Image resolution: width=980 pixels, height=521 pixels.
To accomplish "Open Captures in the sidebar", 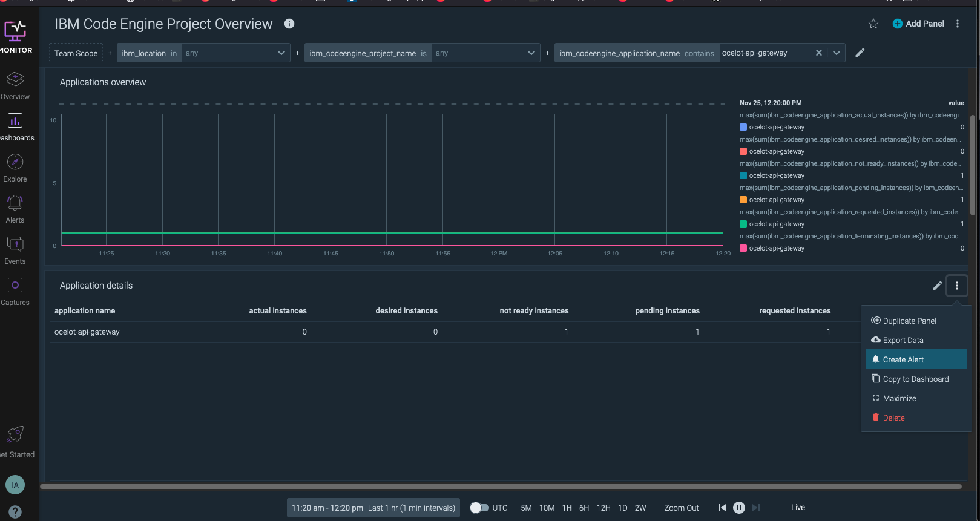I will (15, 292).
